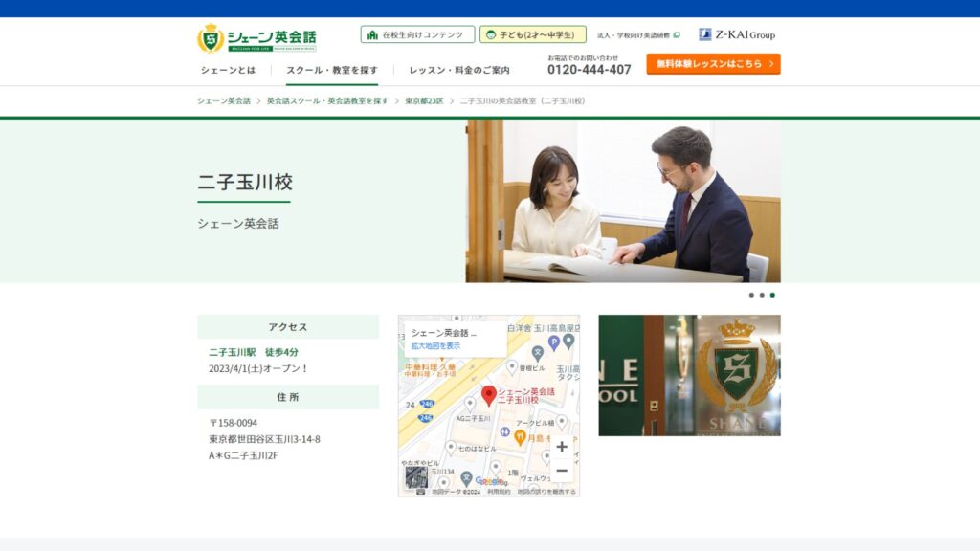
Task: Click 七のはなビル map marker
Action: coord(451,448)
